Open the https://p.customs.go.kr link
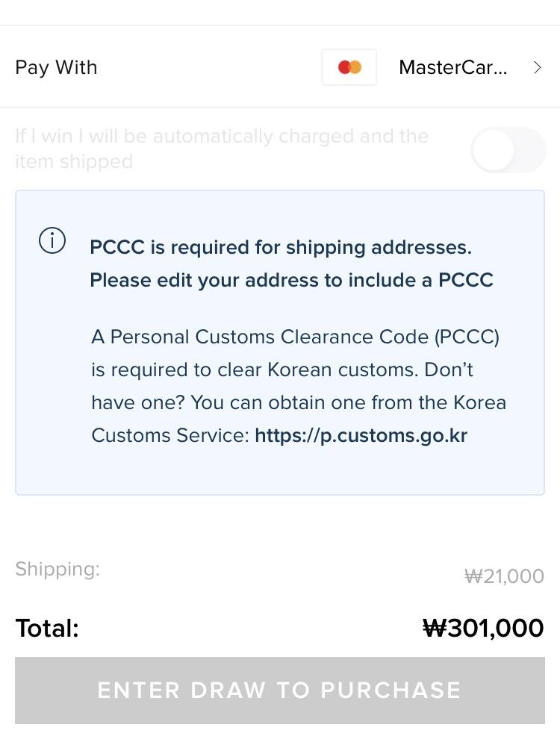 coord(361,435)
